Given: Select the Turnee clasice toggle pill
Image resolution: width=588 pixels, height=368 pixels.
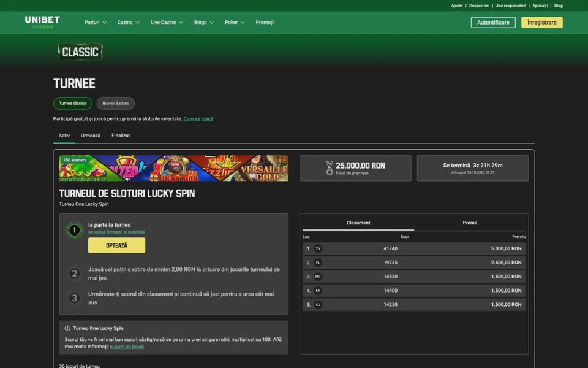Looking at the screenshot, I should click(x=73, y=103).
